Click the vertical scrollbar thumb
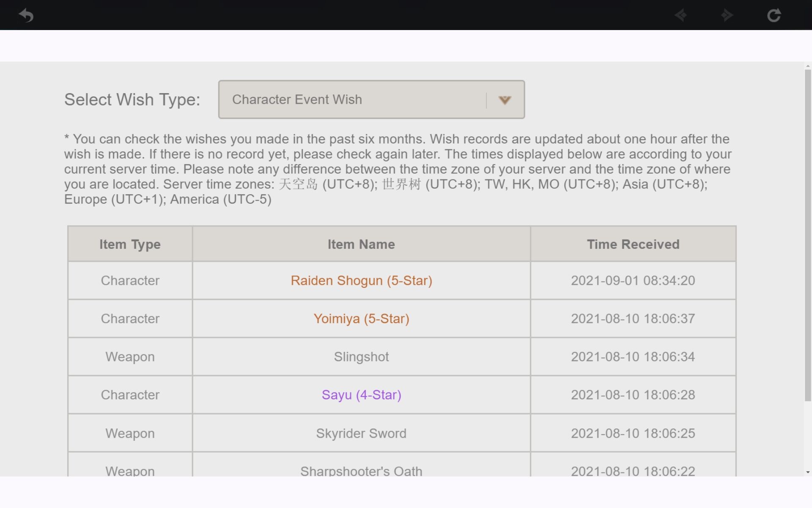The width and height of the screenshot is (812, 508). [808, 235]
